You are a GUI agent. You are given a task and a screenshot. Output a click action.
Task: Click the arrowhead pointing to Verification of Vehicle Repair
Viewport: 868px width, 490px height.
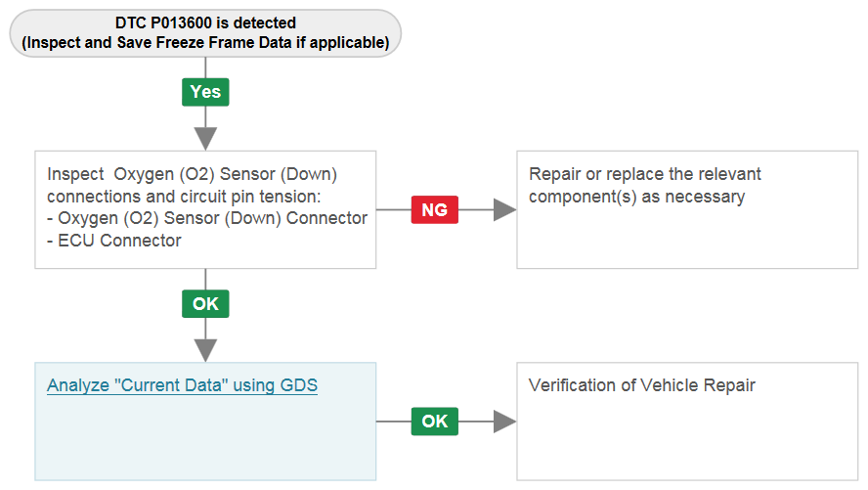click(504, 422)
